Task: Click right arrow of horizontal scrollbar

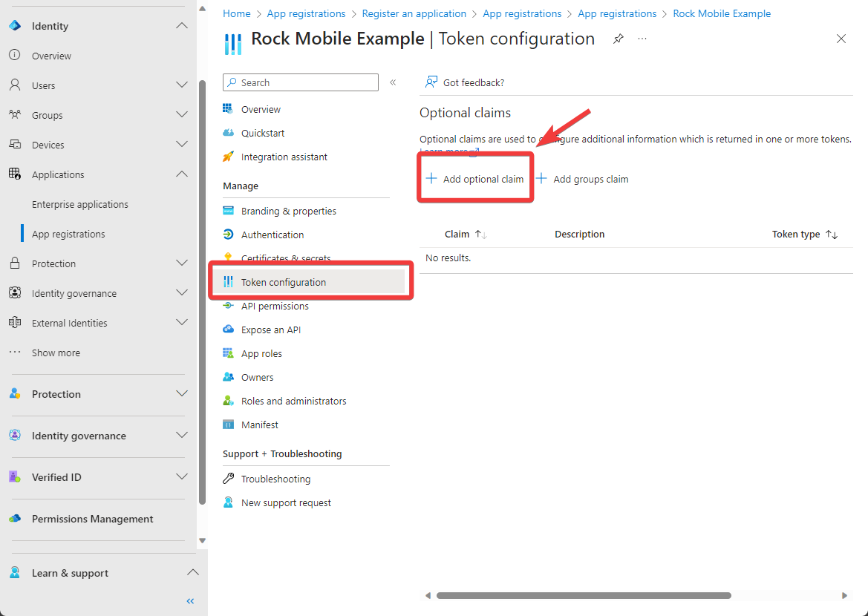Action: pyautogui.click(x=844, y=595)
